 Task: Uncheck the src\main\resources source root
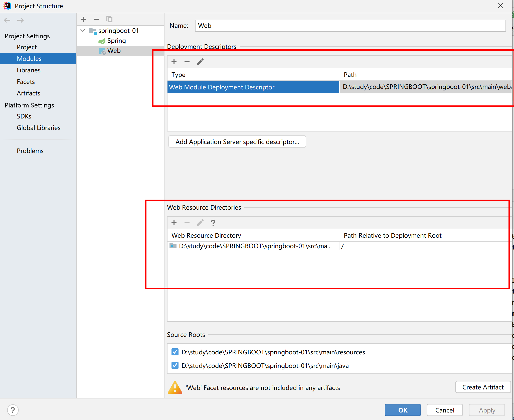(x=175, y=352)
